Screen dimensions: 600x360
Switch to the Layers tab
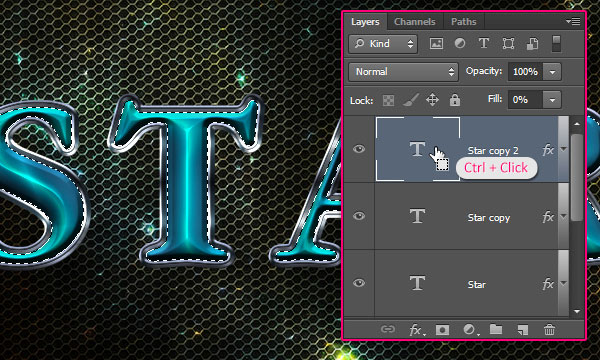pos(365,22)
